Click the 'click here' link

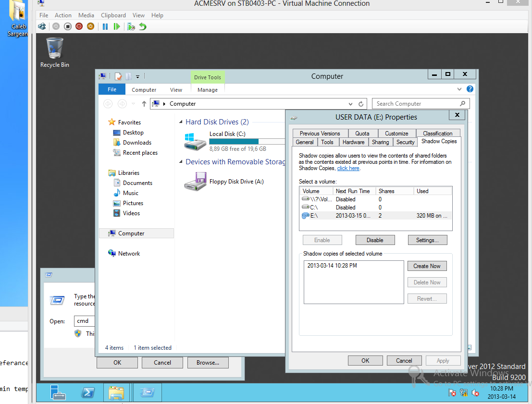[348, 168]
